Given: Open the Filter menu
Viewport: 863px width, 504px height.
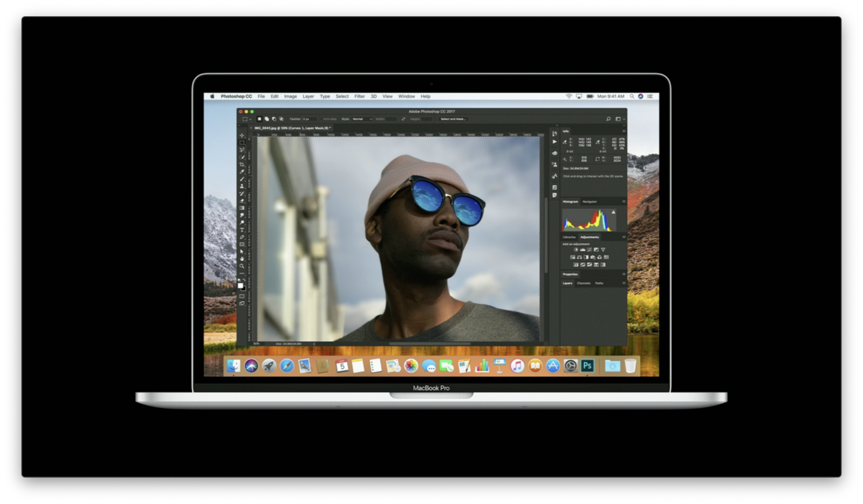Looking at the screenshot, I should coord(359,96).
